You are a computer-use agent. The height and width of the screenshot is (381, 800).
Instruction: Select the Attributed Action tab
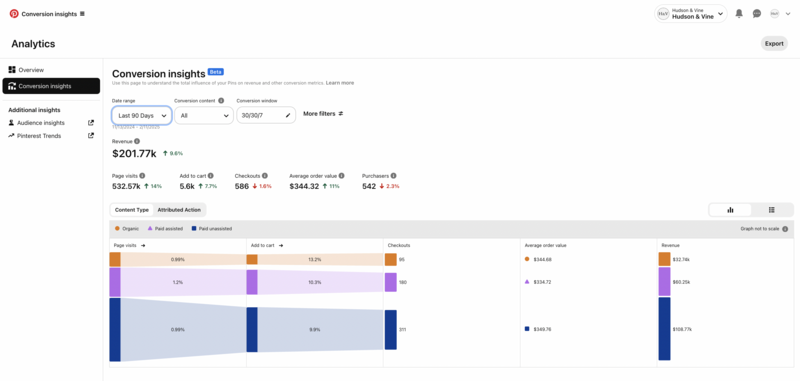(x=179, y=210)
